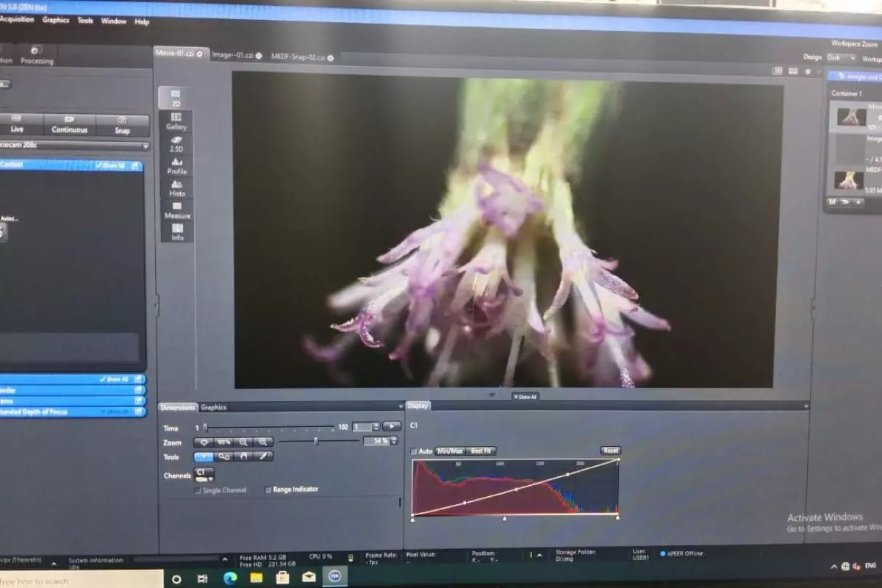The image size is (882, 588).
Task: Open Mail app from taskbar
Action: pos(309,578)
